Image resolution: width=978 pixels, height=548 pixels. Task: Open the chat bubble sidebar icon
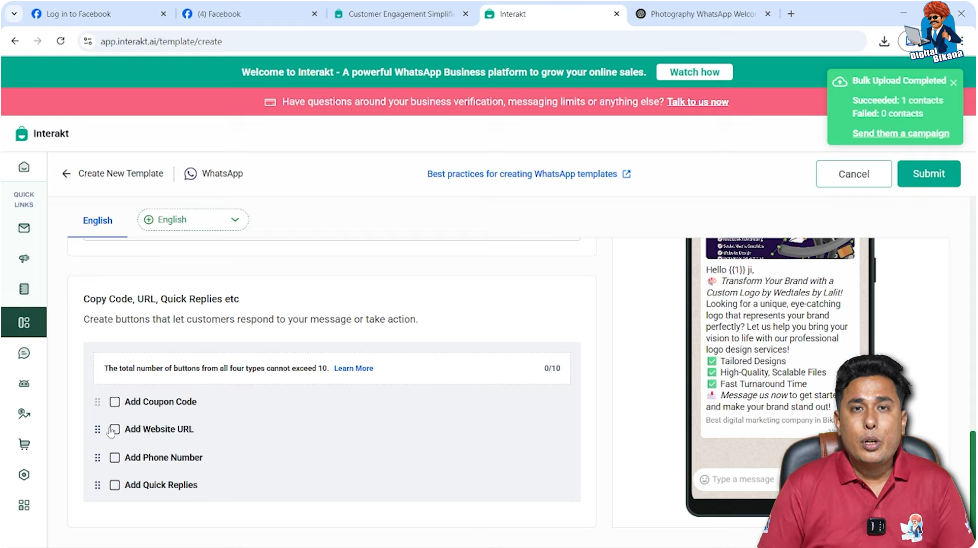pos(24,353)
